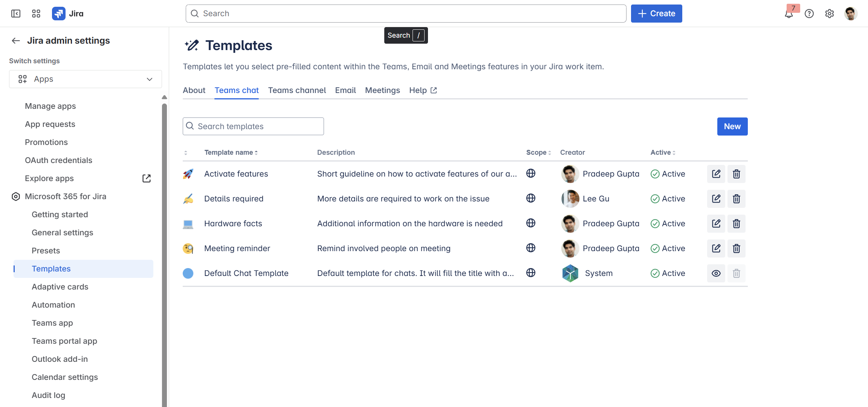
Task: Sort templates by Scope column
Action: (x=538, y=152)
